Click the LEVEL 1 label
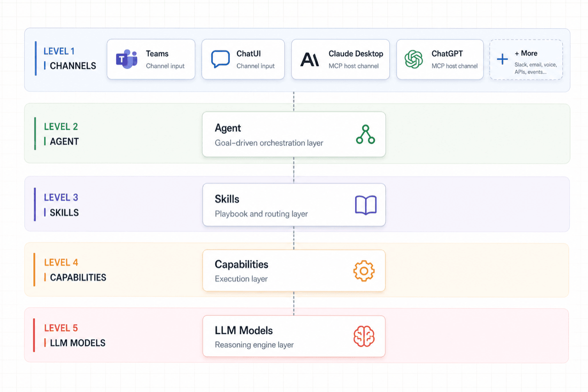588x392 pixels. click(59, 51)
